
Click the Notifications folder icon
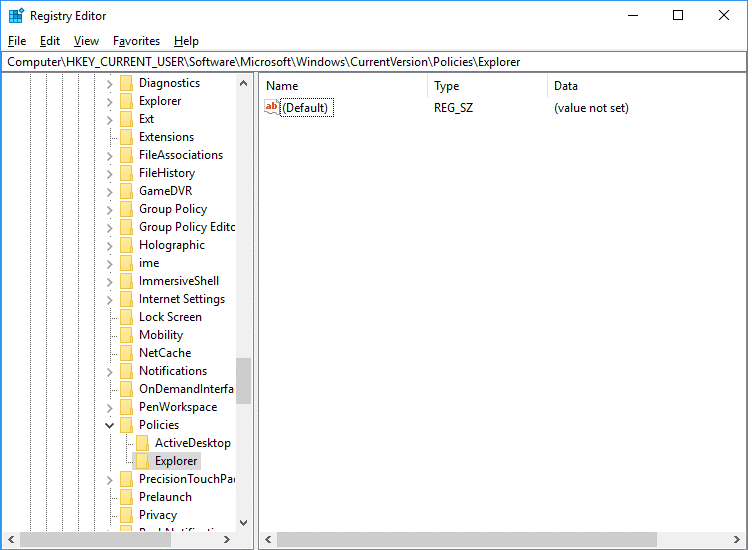[x=127, y=371]
